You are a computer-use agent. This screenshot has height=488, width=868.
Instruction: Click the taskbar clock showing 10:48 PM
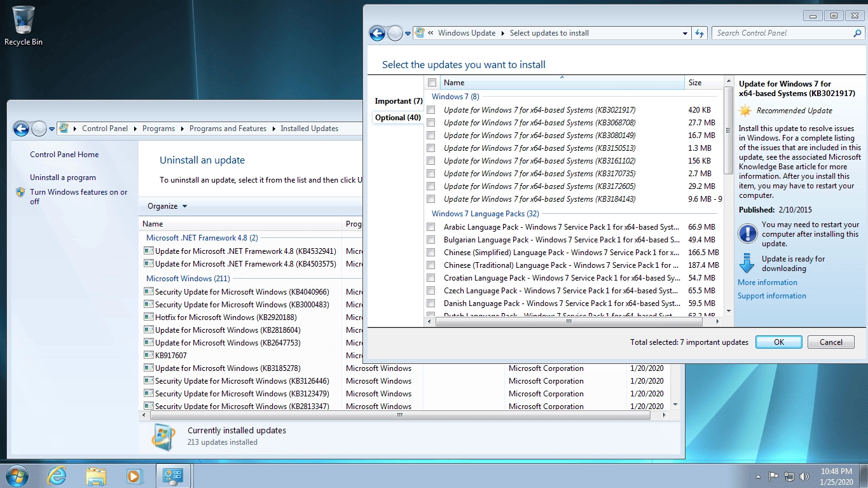[836, 476]
